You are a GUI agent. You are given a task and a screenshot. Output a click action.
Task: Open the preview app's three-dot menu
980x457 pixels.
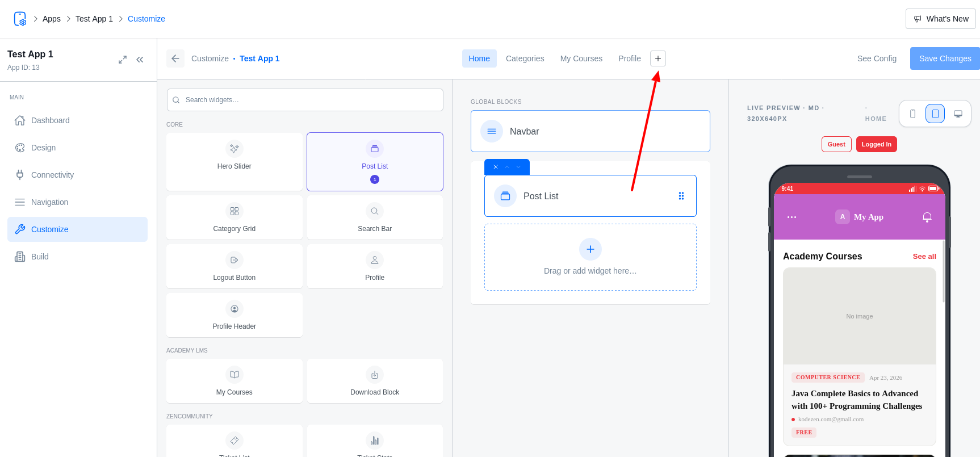791,217
